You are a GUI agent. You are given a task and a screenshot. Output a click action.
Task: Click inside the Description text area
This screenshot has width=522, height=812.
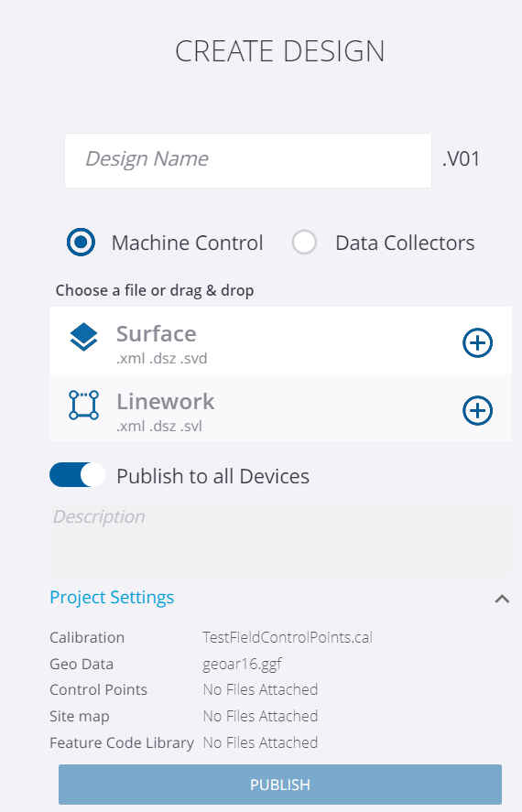pyautogui.click(x=280, y=539)
